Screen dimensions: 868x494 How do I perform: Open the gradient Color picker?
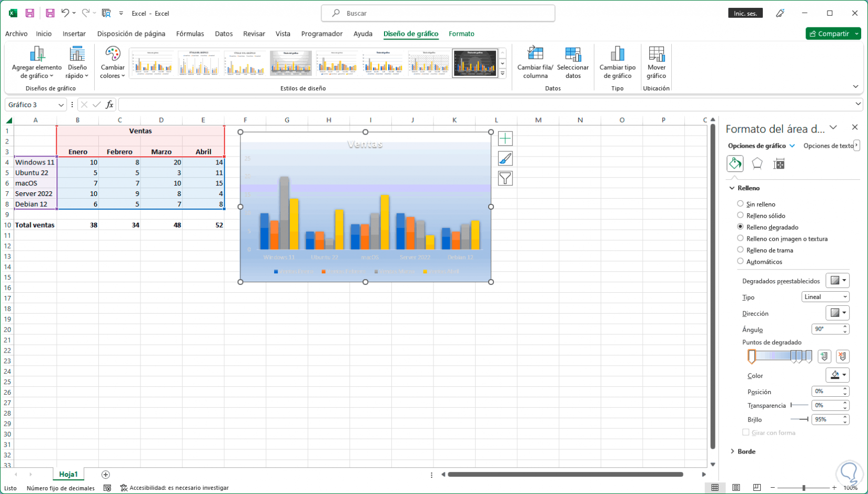[837, 375]
